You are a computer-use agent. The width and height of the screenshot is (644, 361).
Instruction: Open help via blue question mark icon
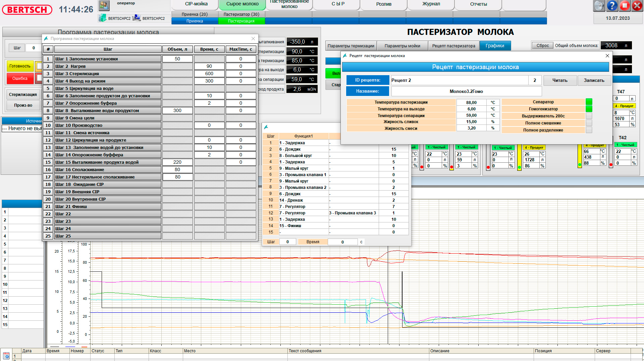click(612, 6)
